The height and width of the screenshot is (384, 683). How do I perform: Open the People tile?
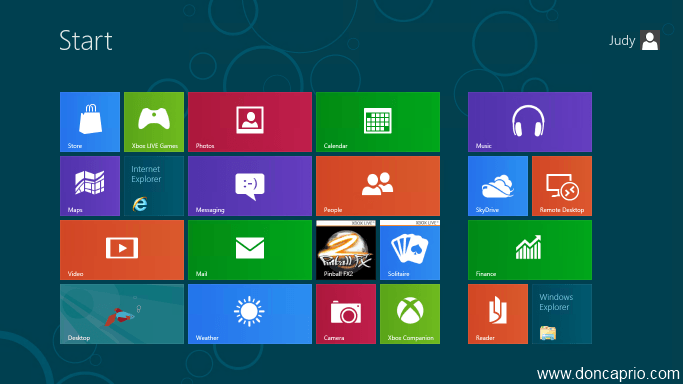(378, 186)
